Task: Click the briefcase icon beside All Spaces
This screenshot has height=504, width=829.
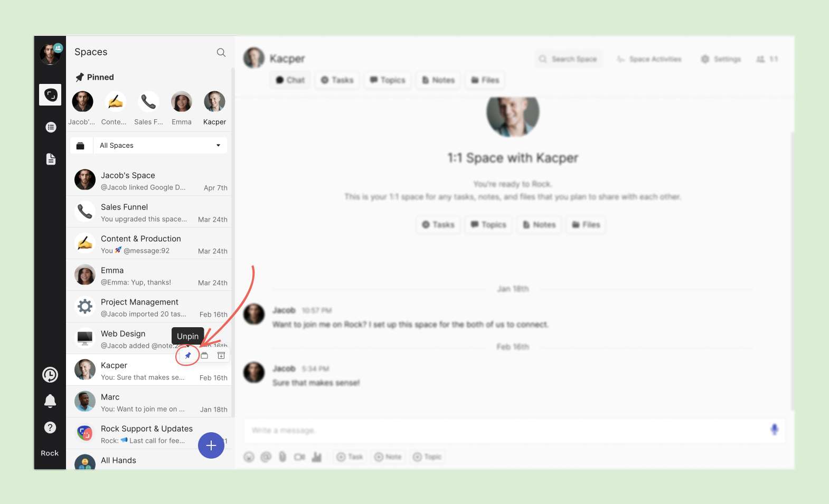Action: pyautogui.click(x=80, y=146)
